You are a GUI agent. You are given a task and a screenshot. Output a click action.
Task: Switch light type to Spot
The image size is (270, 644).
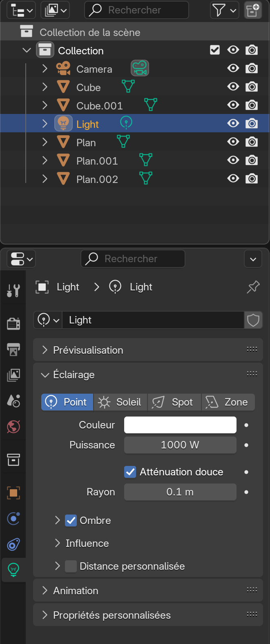coord(174,402)
